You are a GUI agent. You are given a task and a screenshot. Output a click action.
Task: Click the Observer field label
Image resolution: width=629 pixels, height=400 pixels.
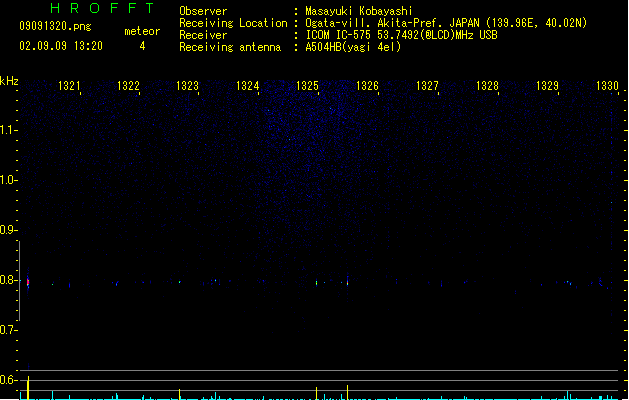click(203, 11)
